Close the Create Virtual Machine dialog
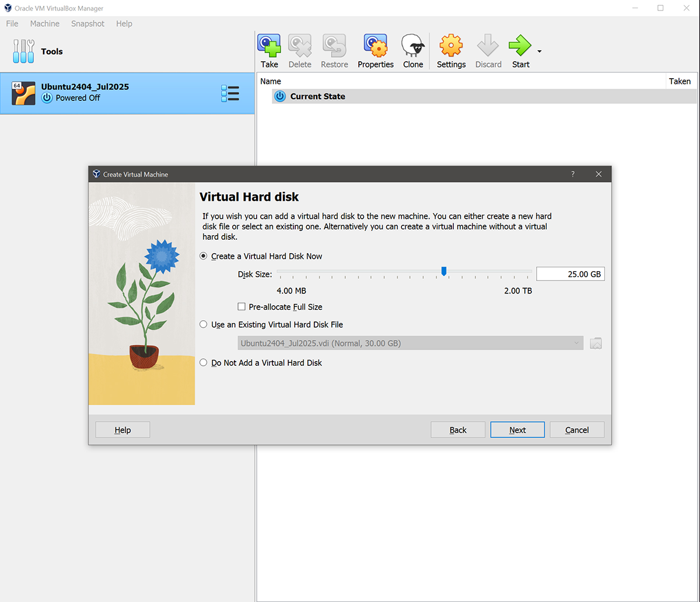This screenshot has height=602, width=700. click(598, 174)
